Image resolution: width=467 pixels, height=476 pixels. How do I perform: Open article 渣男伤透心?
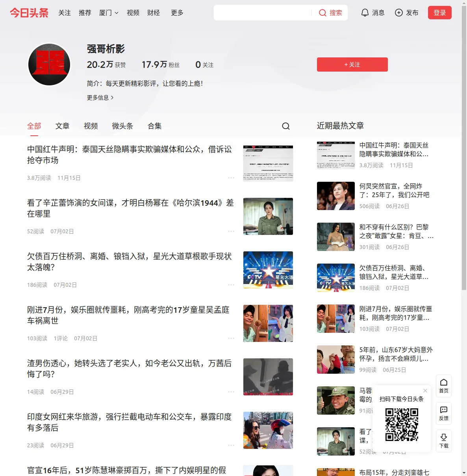click(130, 369)
